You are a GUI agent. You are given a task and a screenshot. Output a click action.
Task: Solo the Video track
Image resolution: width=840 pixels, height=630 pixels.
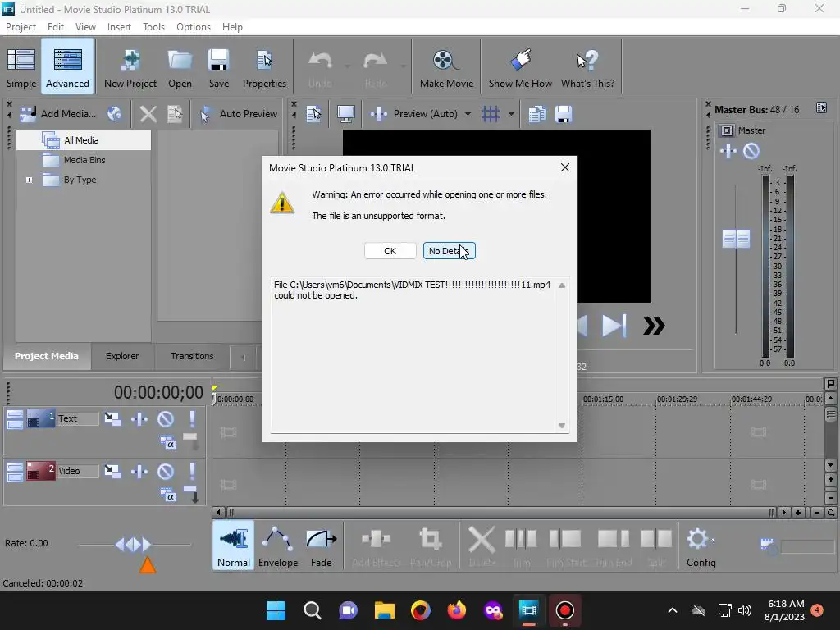click(x=192, y=472)
